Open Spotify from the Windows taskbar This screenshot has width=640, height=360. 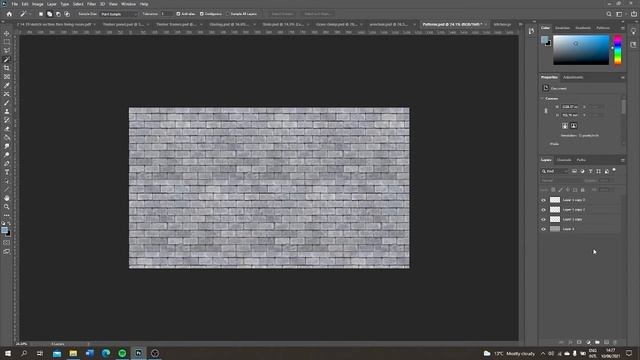point(122,353)
